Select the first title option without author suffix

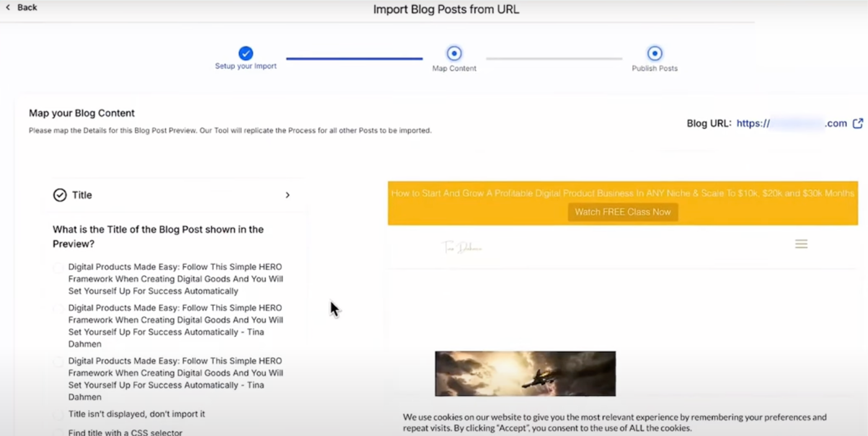coord(58,268)
